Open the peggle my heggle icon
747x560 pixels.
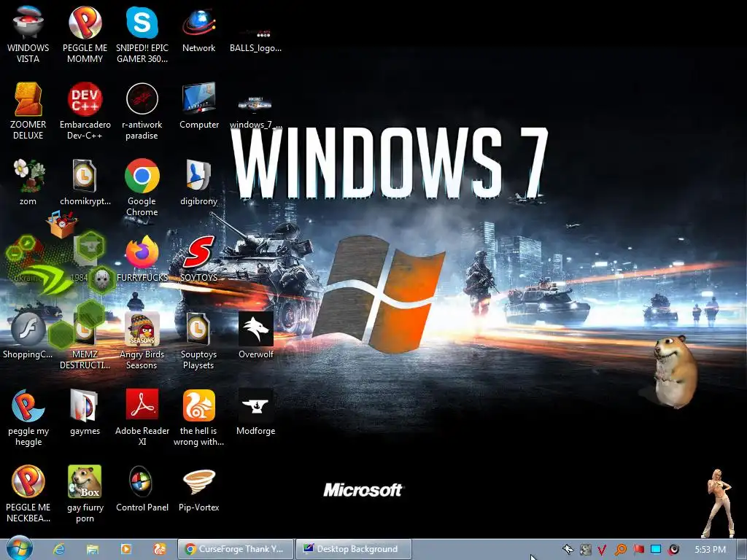[28, 418]
